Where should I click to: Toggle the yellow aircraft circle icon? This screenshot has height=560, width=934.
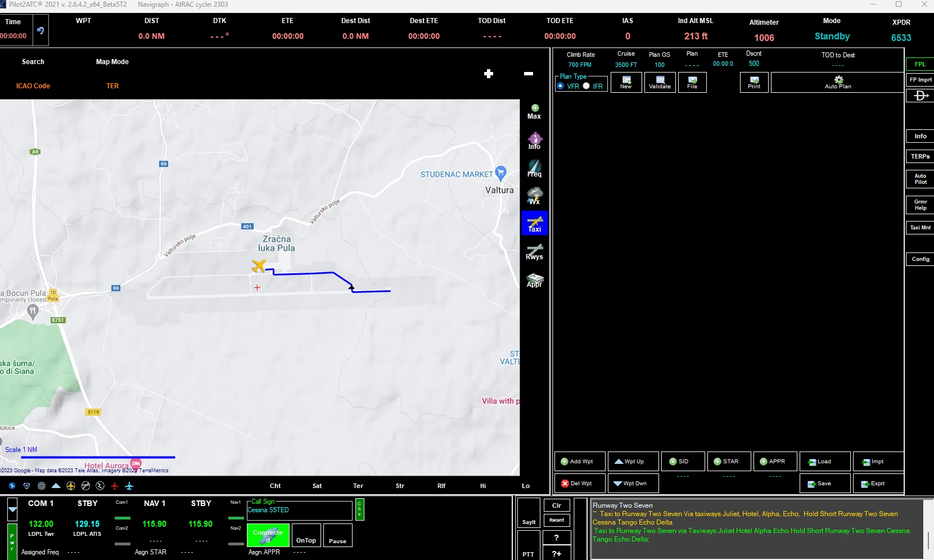point(71,486)
